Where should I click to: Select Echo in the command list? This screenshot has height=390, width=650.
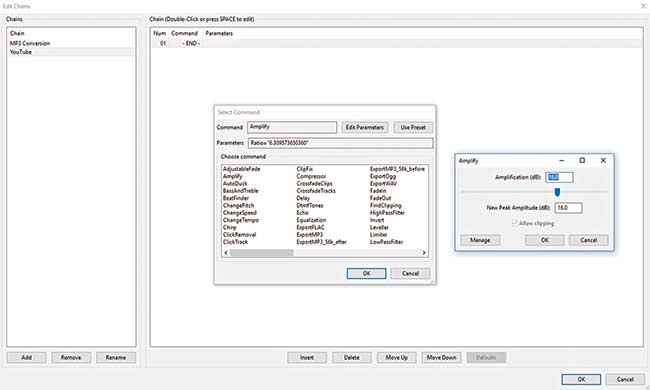tap(303, 213)
